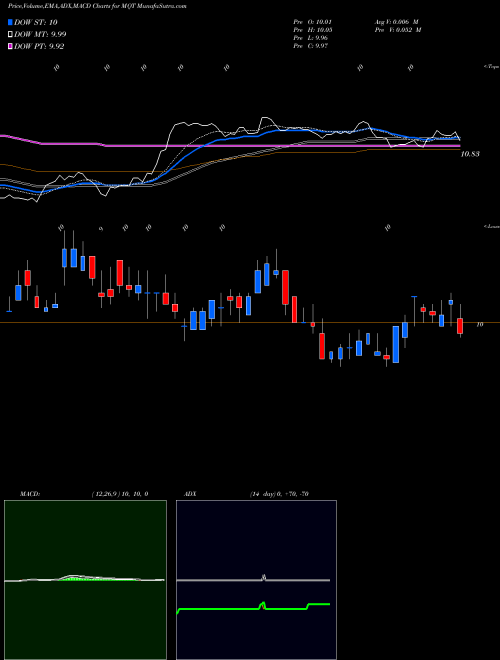Click the 'Pre C: 9.97' value
The image size is (500, 660).
point(311,46)
